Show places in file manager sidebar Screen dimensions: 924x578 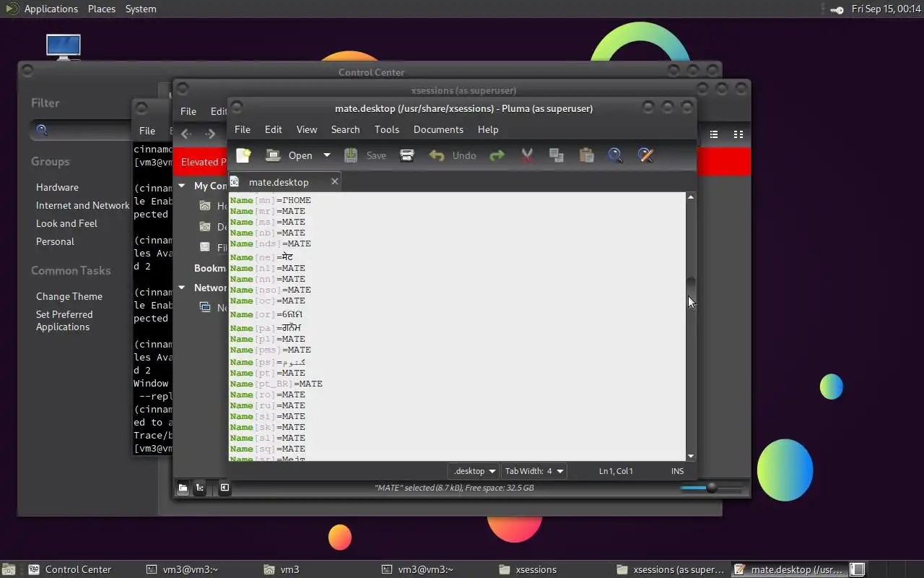(183, 488)
